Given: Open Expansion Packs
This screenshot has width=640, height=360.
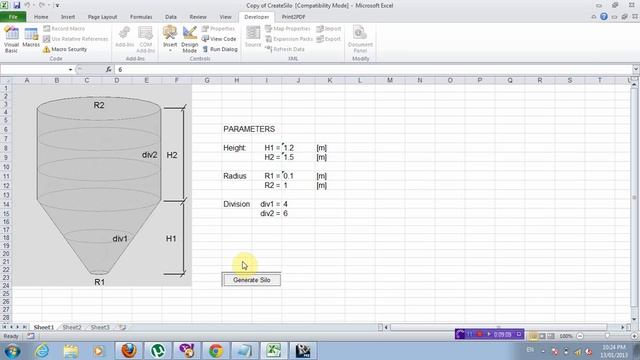Looking at the screenshot, I should tap(289, 39).
